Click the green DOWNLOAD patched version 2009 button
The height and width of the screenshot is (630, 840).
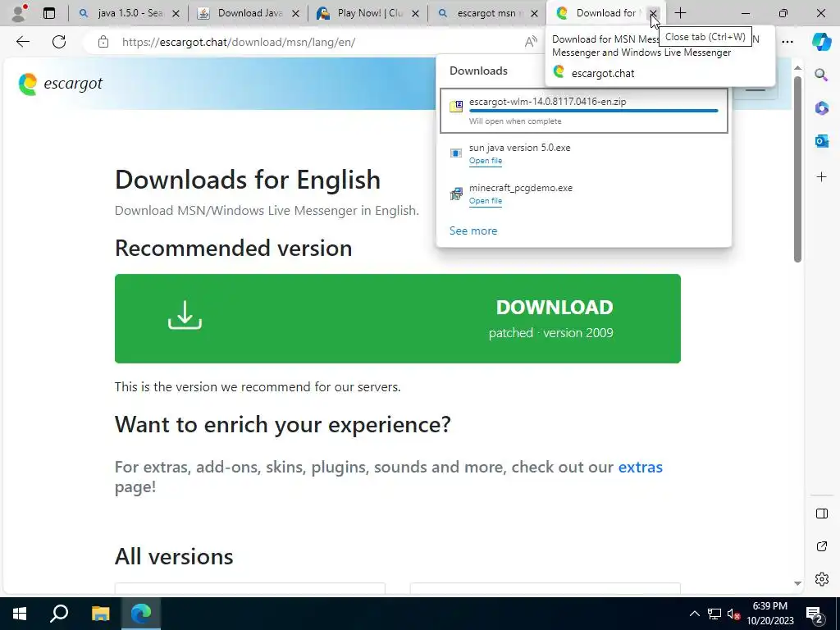pyautogui.click(x=398, y=319)
